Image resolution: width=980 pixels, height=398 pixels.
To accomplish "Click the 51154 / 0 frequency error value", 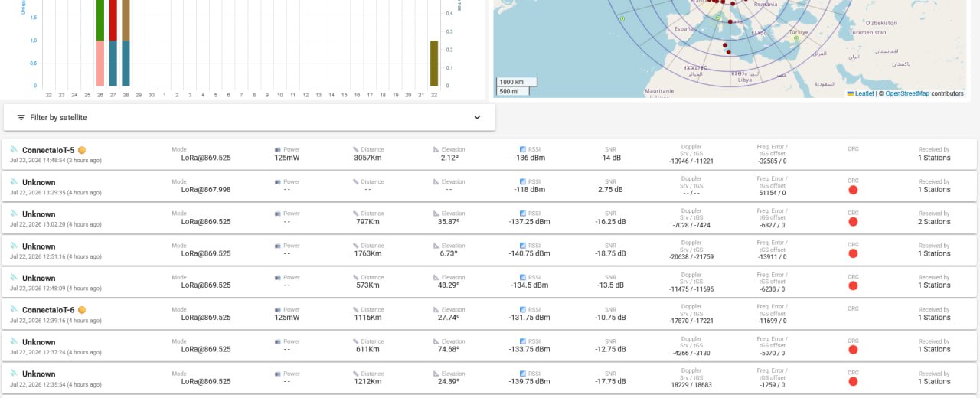I will click(x=772, y=193).
